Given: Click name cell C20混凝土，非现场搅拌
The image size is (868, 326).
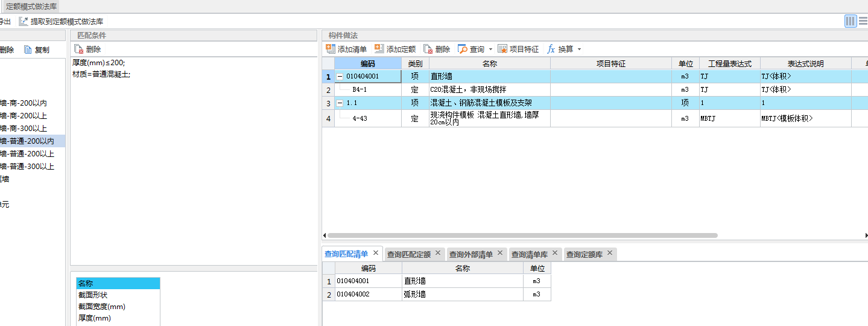Looking at the screenshot, I should pyautogui.click(x=489, y=90).
